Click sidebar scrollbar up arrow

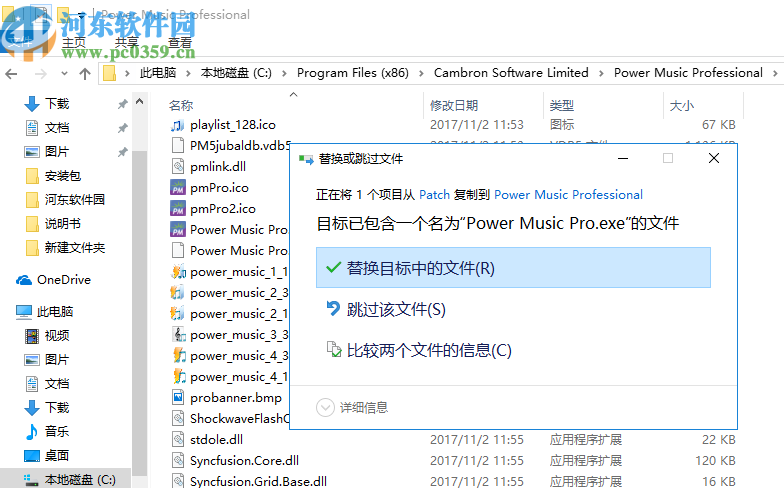click(140, 102)
